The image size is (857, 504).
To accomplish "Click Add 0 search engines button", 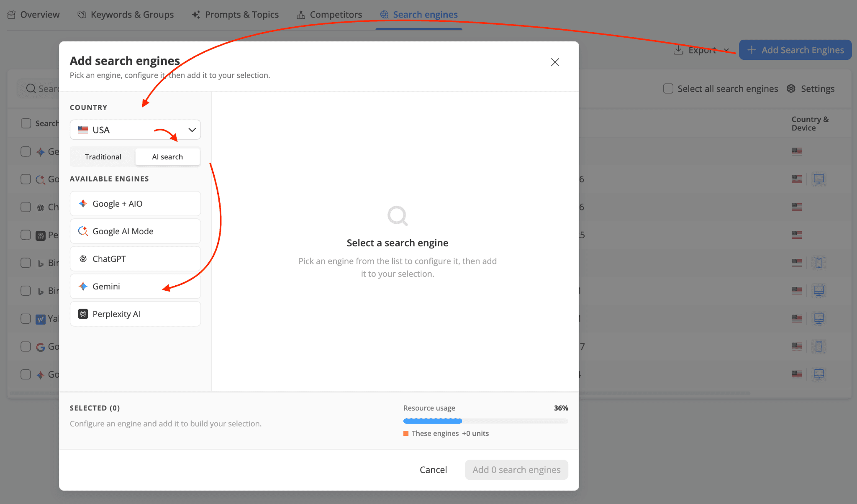I will point(516,470).
